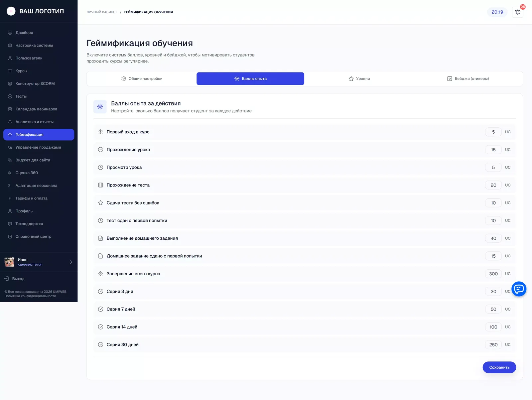532x400 pixels.
Task: Expand Иван administrator profile chevron
Action: pyautogui.click(x=71, y=262)
